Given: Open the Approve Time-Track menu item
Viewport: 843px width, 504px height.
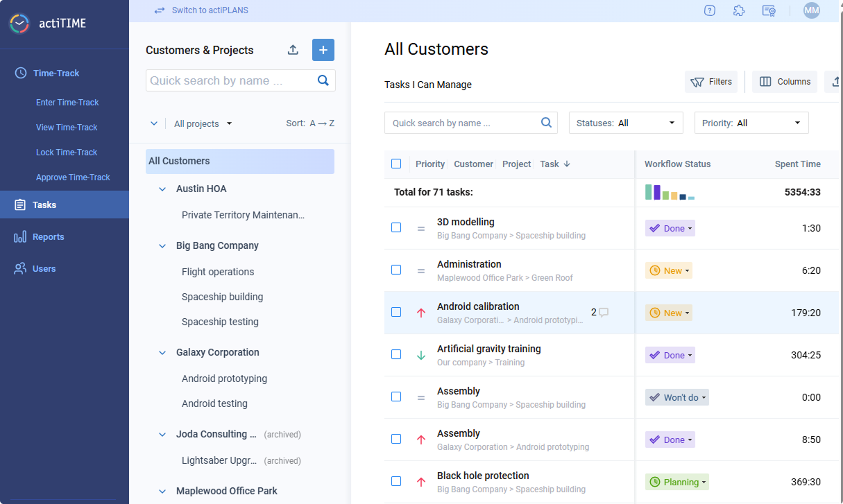Looking at the screenshot, I should click(x=73, y=177).
